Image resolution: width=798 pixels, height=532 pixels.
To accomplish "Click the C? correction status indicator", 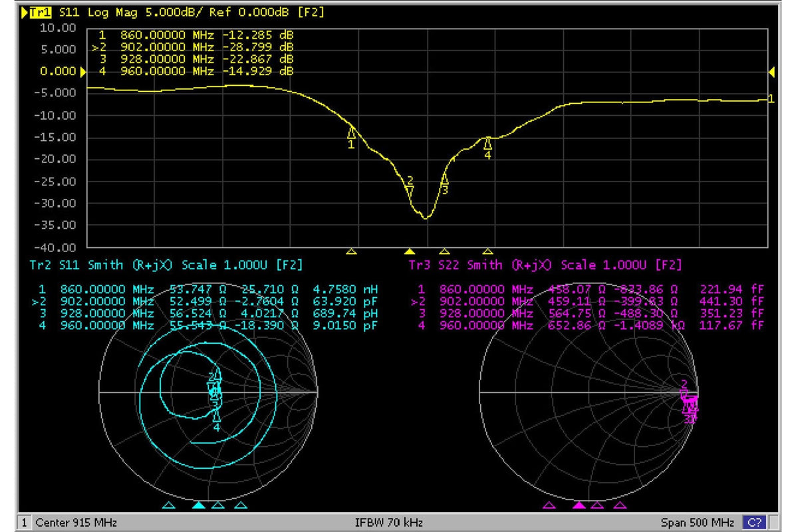I will click(753, 522).
